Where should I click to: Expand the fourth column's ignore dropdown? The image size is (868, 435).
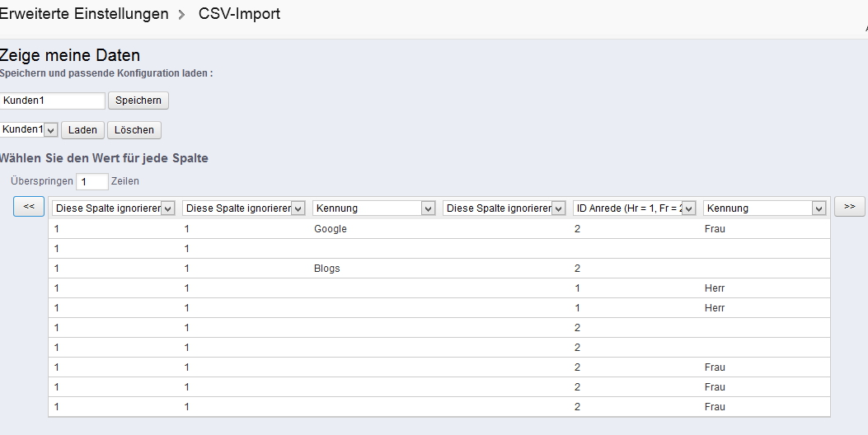pyautogui.click(x=504, y=208)
